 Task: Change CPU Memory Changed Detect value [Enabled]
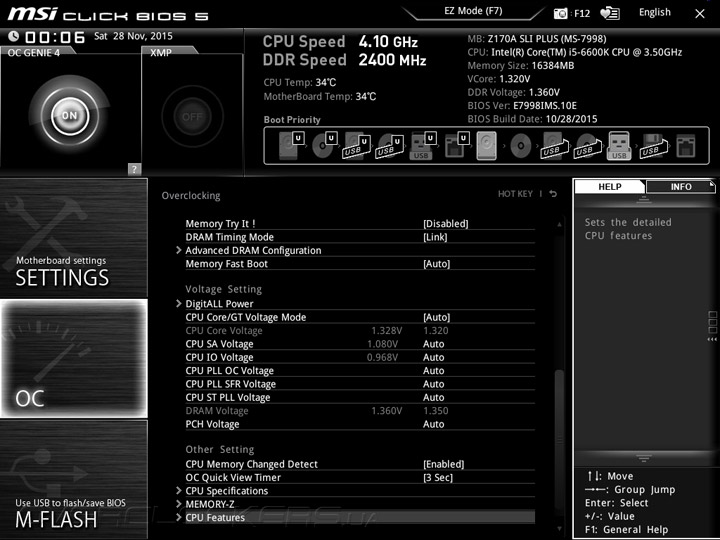(x=444, y=464)
